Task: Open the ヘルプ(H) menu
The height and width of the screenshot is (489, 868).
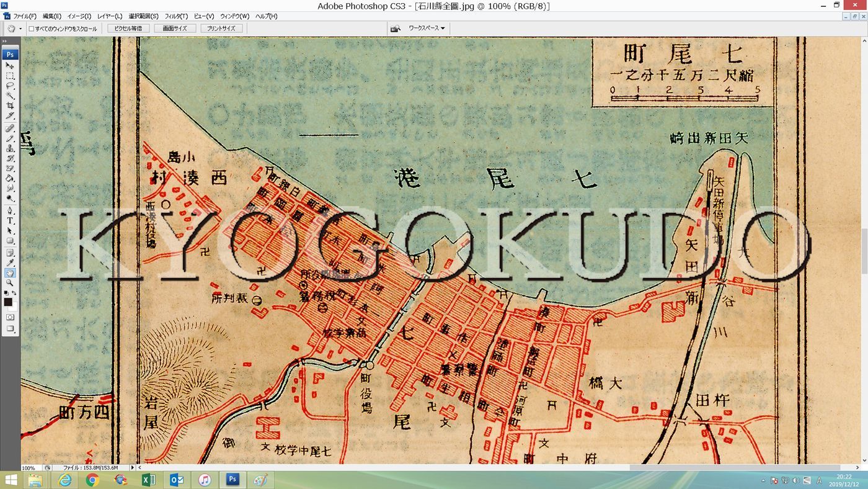Action: pos(267,16)
